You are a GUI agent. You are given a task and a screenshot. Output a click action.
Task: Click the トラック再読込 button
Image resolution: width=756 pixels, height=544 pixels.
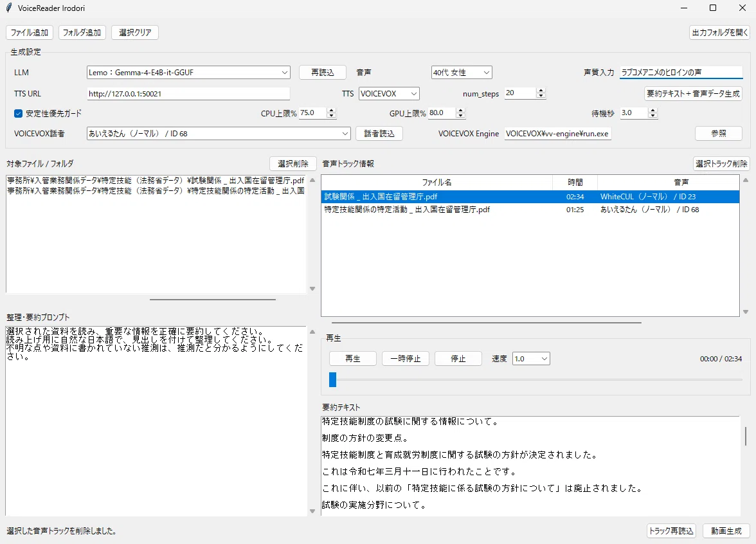[x=671, y=531]
